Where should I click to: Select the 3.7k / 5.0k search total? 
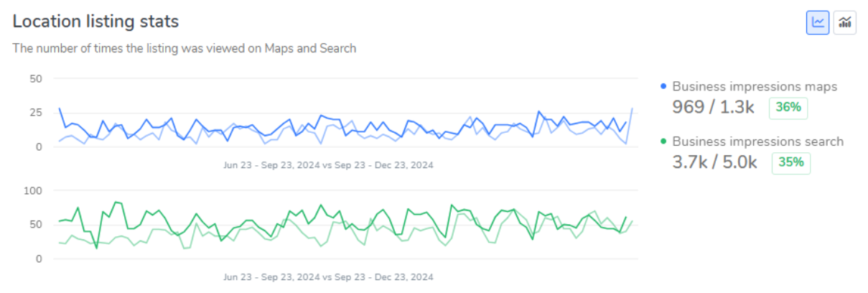(714, 162)
